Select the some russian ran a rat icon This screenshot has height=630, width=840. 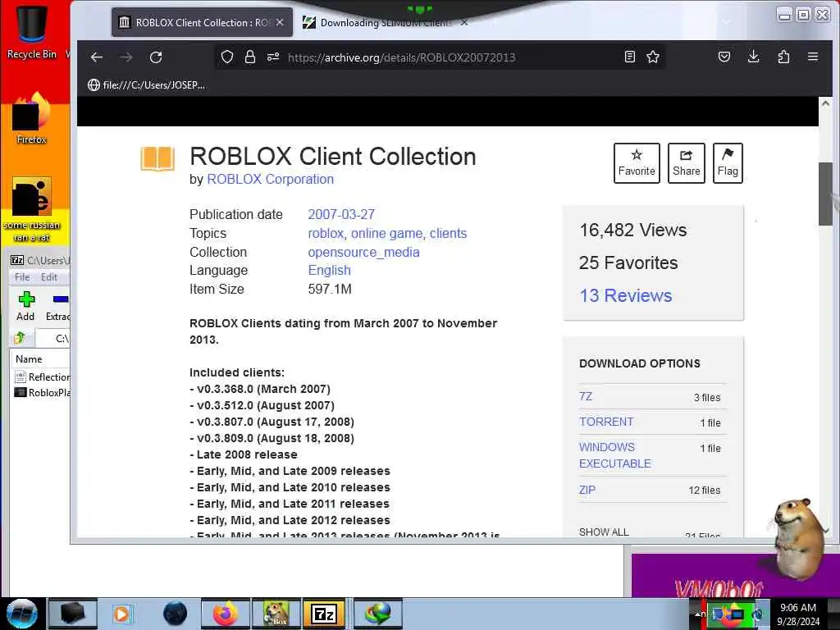pyautogui.click(x=32, y=209)
